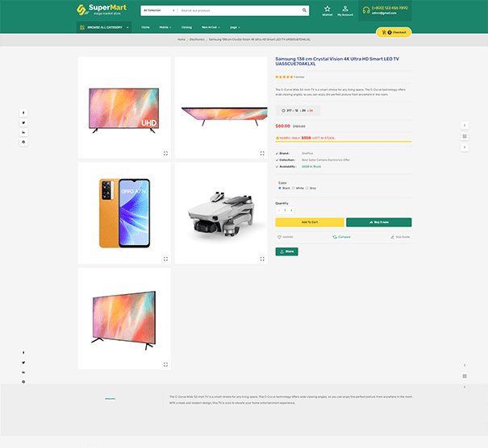Image resolution: width=488 pixels, height=448 pixels.
Task: Click boxed Facebook icon beside UHD TV photo
Action: (23, 113)
